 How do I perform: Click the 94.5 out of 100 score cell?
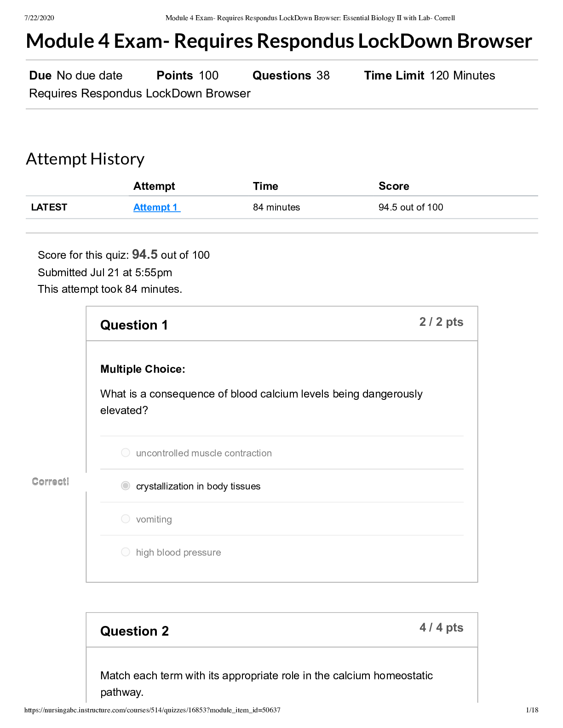coord(411,207)
